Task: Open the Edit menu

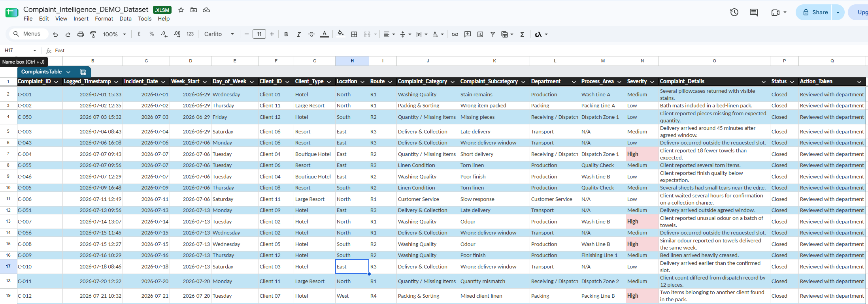Action: click(x=44, y=19)
